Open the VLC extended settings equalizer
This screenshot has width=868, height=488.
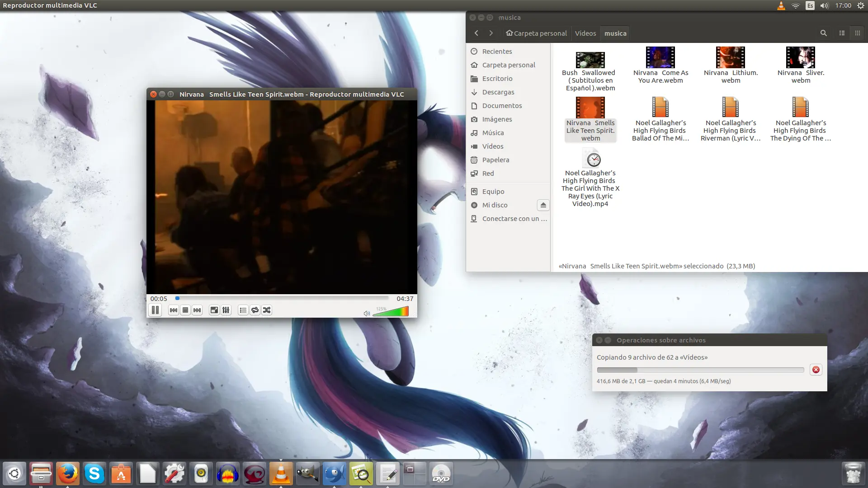(x=226, y=310)
